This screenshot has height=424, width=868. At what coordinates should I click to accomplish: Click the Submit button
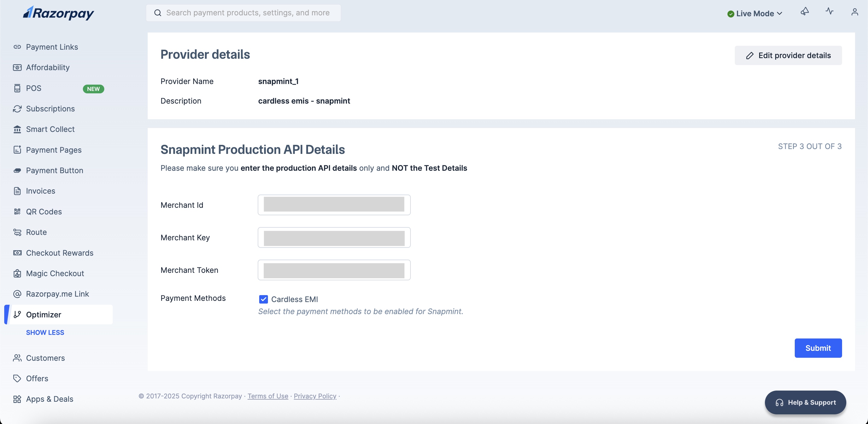point(818,348)
